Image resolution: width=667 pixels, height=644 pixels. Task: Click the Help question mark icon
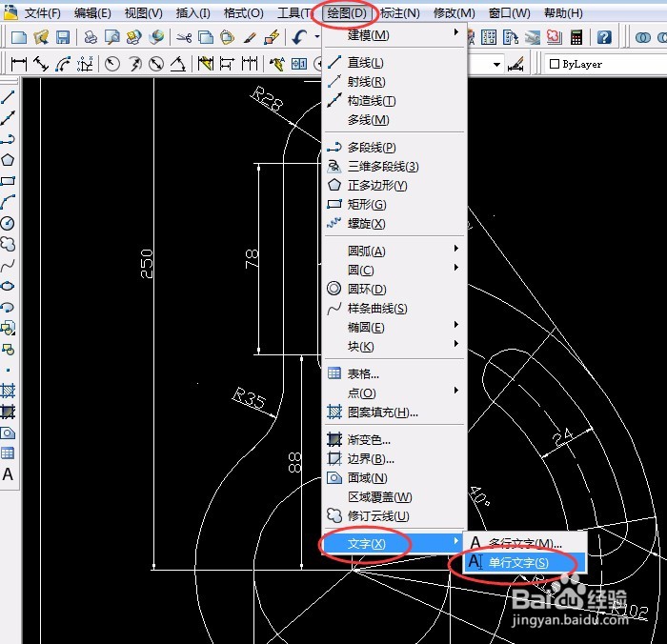(603, 38)
